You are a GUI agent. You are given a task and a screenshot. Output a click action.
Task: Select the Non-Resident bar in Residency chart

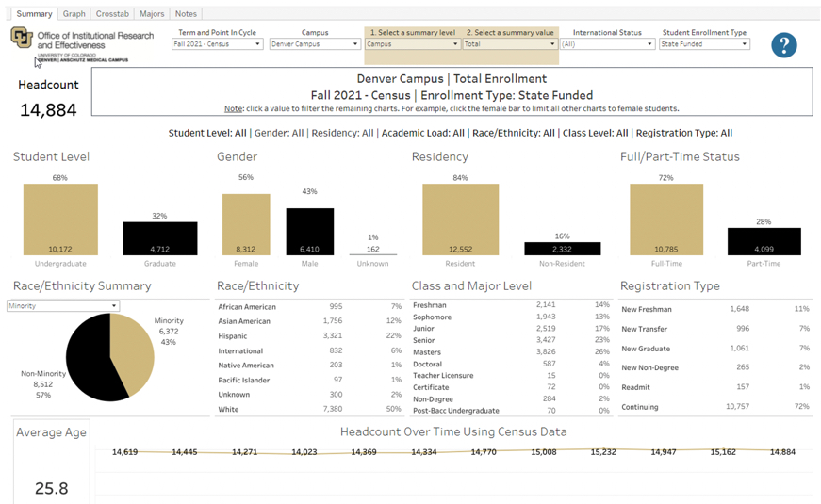tap(563, 249)
